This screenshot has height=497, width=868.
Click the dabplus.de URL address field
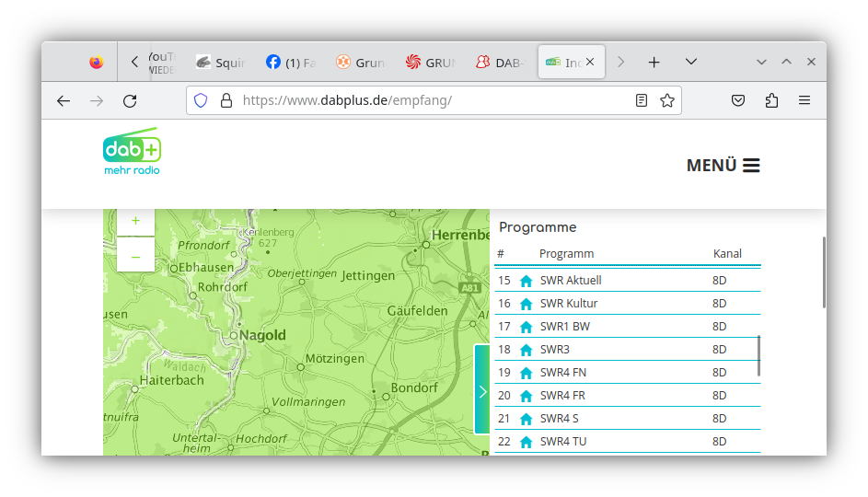point(434,100)
